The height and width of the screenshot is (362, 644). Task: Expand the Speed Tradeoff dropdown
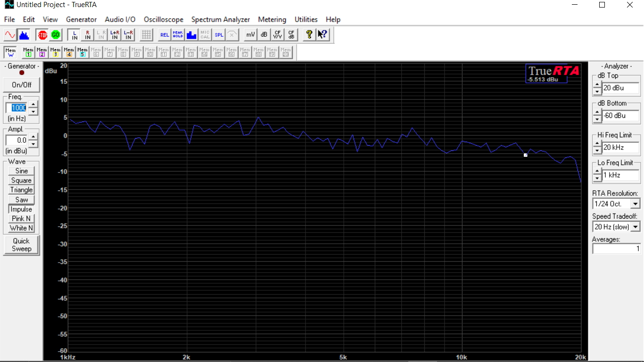click(635, 227)
